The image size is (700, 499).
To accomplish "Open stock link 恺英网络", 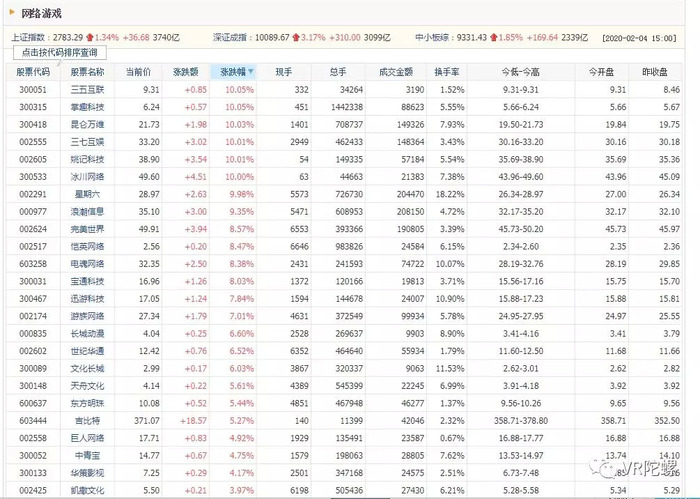I will point(88,246).
